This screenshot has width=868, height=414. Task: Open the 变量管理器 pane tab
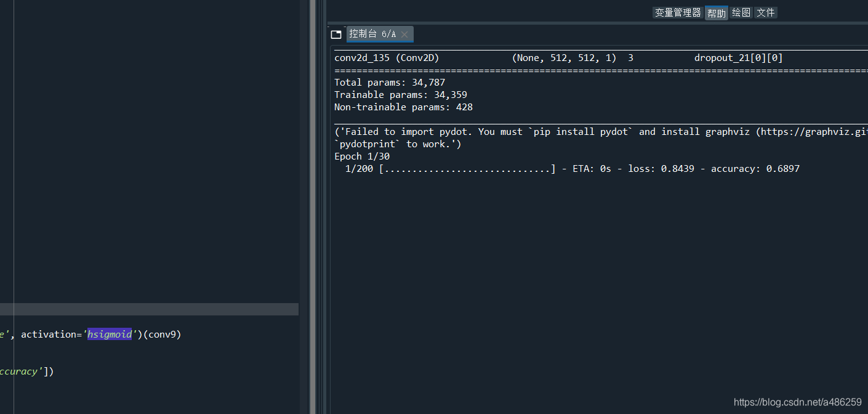678,12
